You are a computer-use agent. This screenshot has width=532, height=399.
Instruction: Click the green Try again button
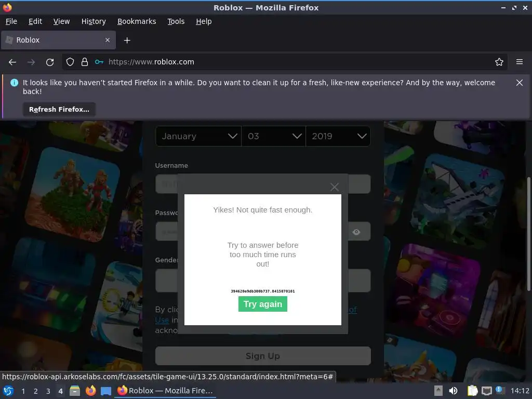(x=262, y=304)
